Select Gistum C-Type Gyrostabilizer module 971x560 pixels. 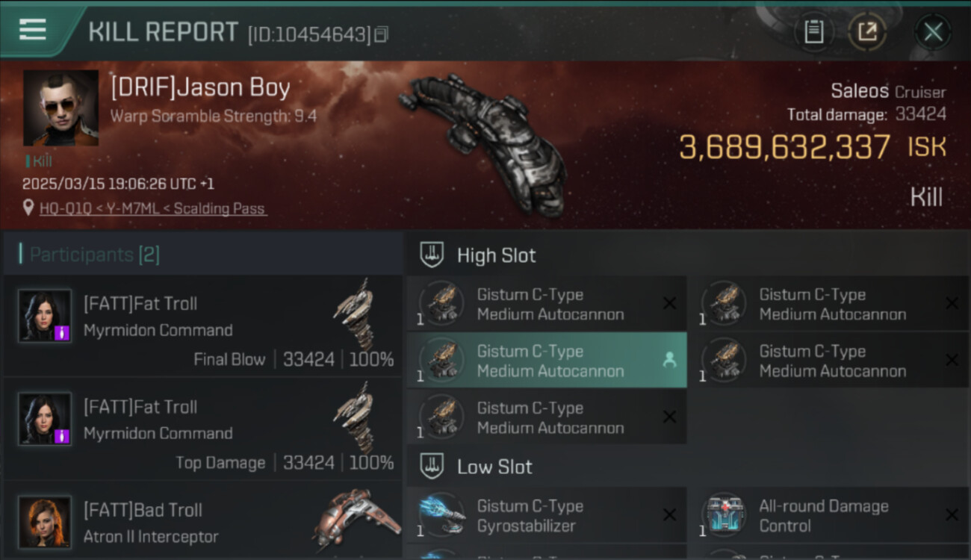click(547, 515)
